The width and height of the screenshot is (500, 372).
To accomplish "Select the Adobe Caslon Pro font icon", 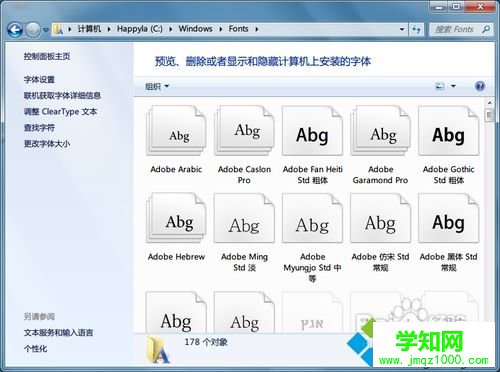I will pos(244,131).
